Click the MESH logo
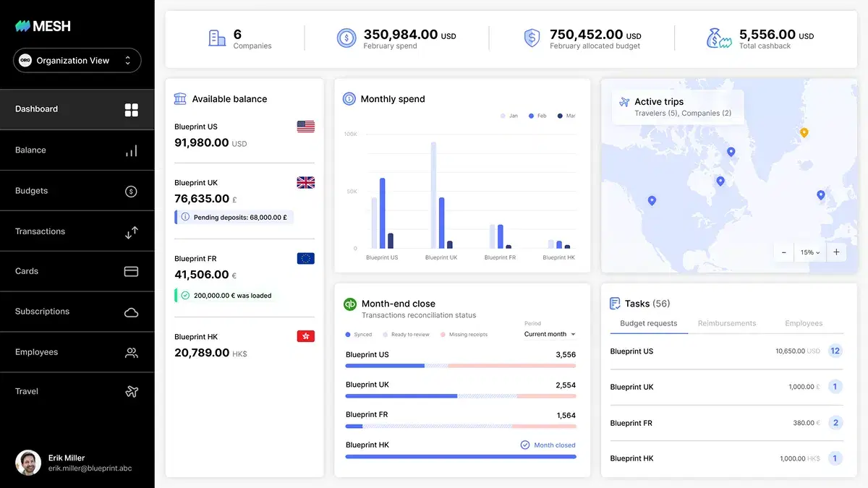The width and height of the screenshot is (868, 488). 43,26
